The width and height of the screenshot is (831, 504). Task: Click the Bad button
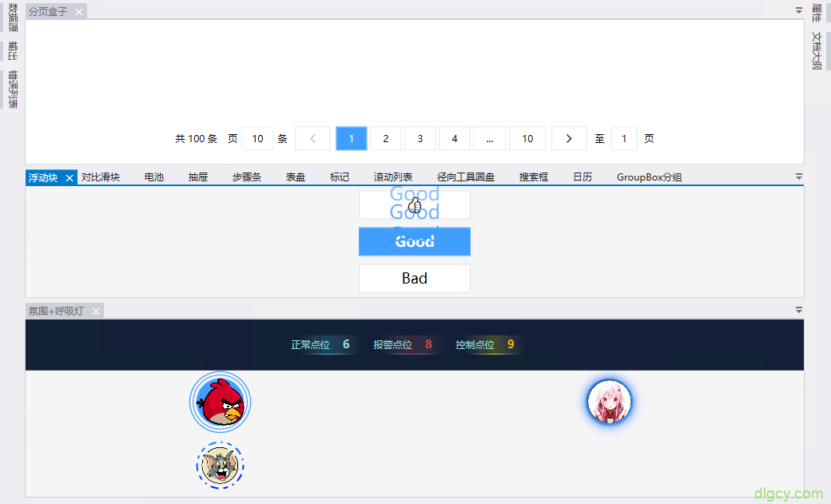coord(415,278)
